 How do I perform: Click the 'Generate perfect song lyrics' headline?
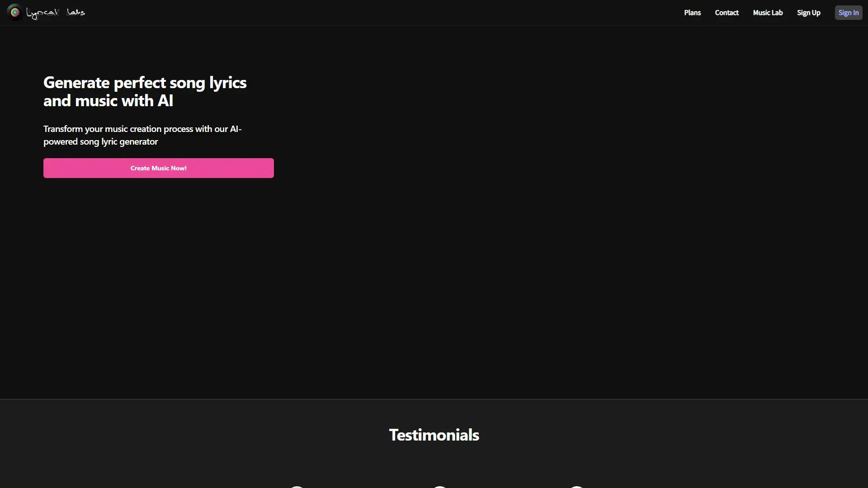click(x=145, y=91)
